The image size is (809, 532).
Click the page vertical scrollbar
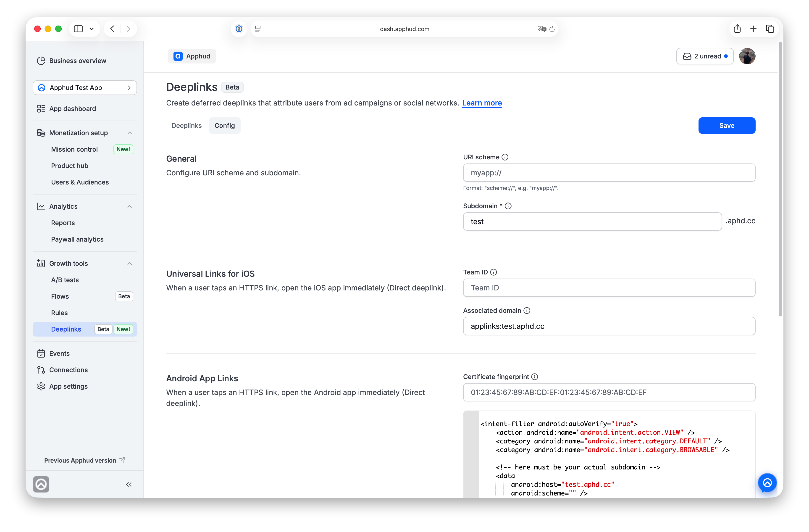coord(780,179)
